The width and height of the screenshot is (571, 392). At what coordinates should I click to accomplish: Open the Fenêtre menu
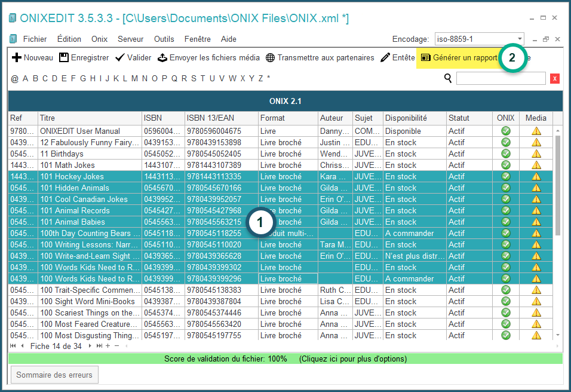[x=197, y=39]
